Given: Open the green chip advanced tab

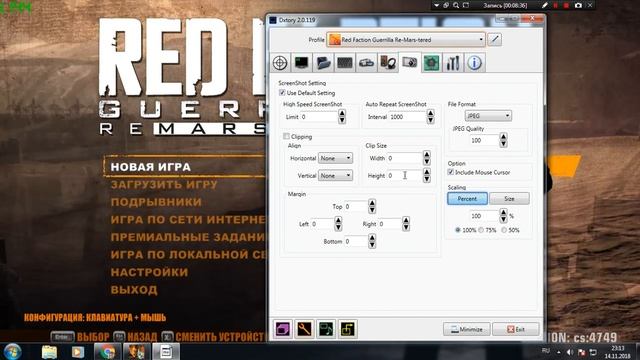Looking at the screenshot, I should coord(431,62).
